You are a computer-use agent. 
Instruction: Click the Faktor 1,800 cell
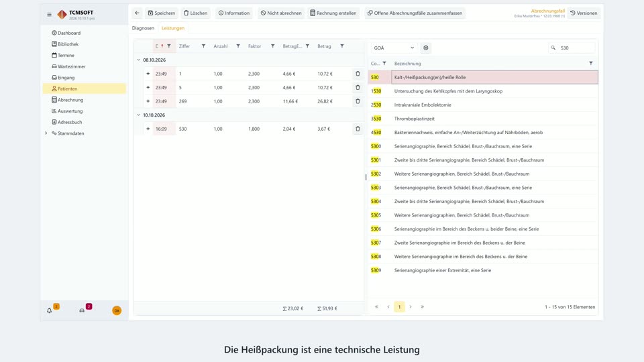pos(254,129)
